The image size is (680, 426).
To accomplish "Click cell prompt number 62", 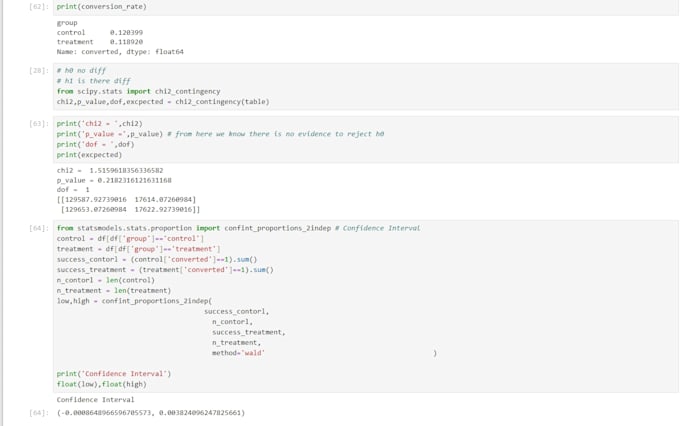I will point(39,7).
